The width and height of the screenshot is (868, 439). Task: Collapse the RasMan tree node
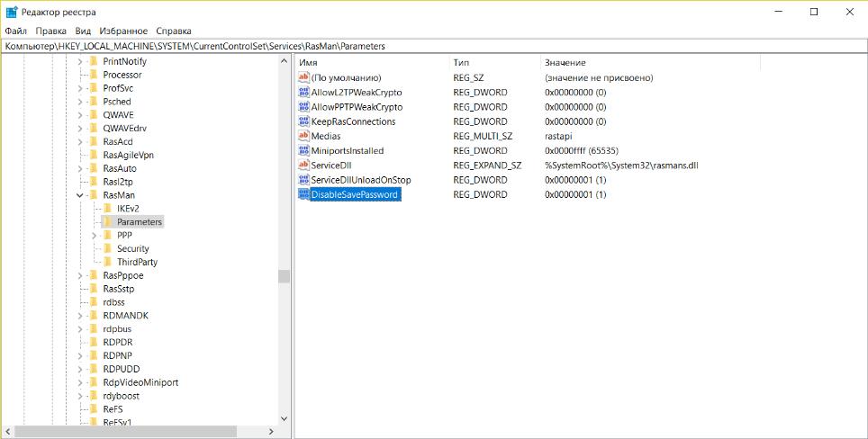[x=80, y=195]
